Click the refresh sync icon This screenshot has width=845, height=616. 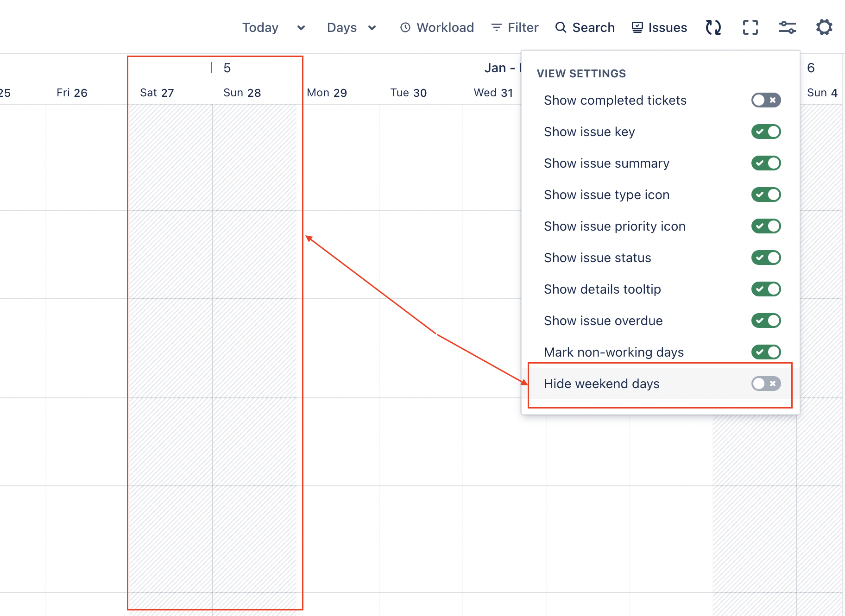(x=713, y=27)
